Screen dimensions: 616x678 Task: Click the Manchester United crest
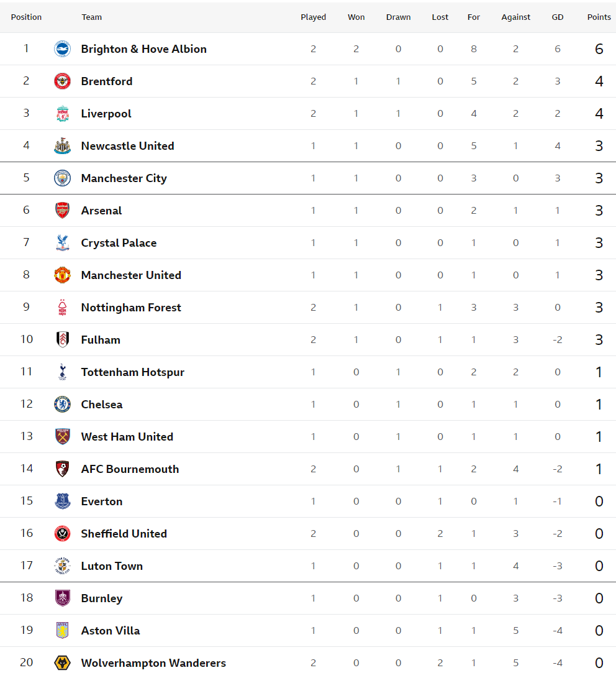coord(62,275)
